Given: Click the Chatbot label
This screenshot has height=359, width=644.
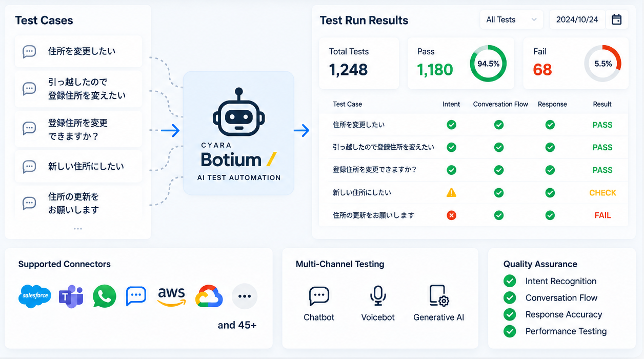Looking at the screenshot, I should [x=319, y=317].
